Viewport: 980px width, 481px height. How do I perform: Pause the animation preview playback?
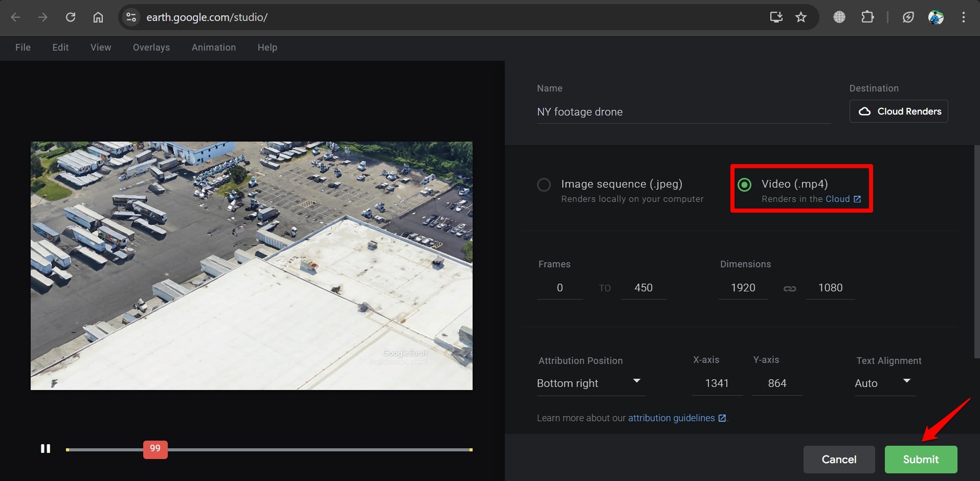coord(46,449)
